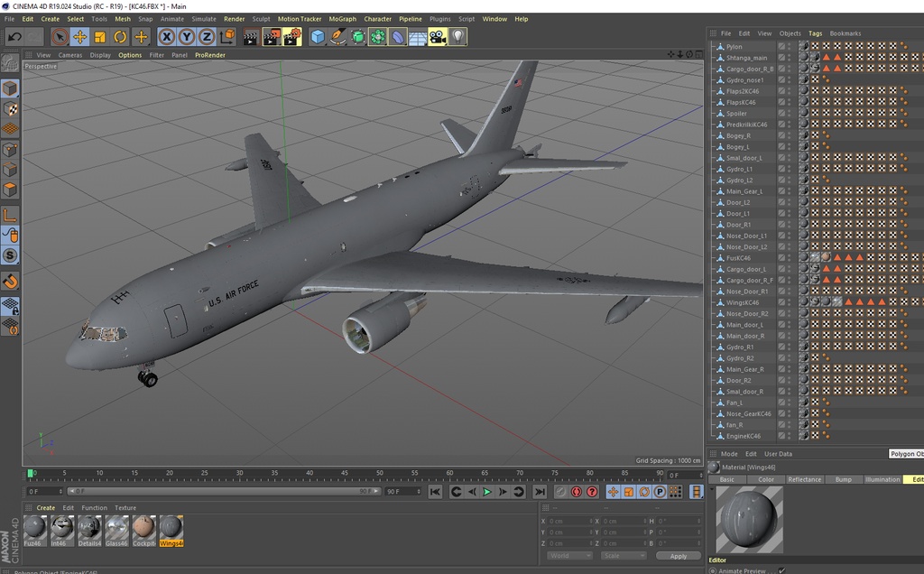This screenshot has height=574, width=924.
Task: Select the Scale tool
Action: [102, 36]
